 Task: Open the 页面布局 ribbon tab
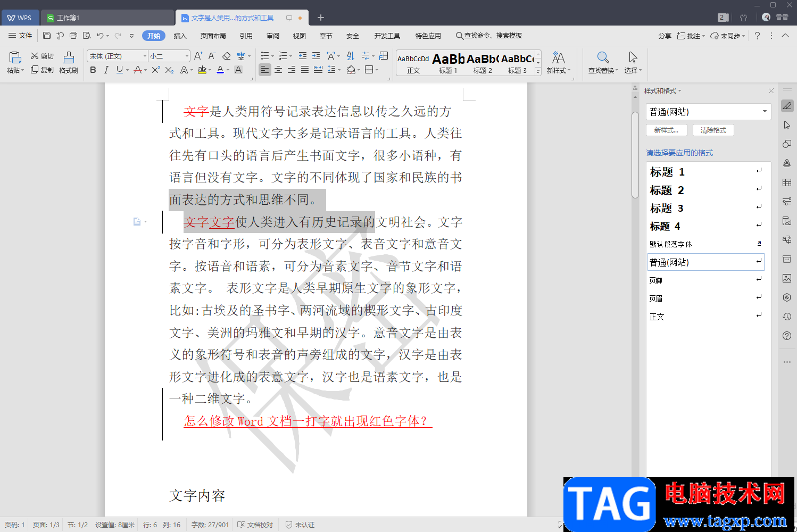[213, 36]
